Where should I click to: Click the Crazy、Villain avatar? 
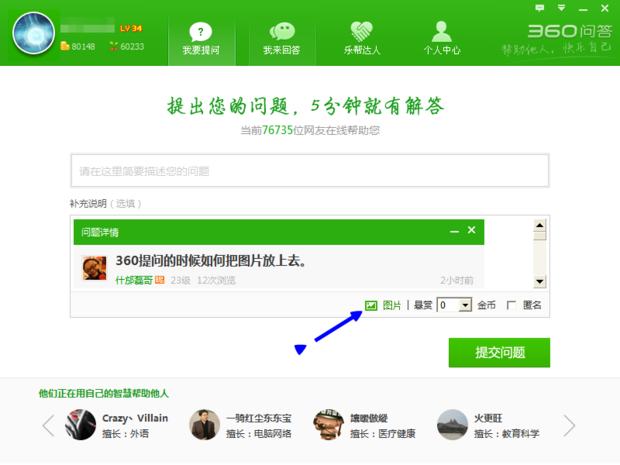[x=81, y=425]
